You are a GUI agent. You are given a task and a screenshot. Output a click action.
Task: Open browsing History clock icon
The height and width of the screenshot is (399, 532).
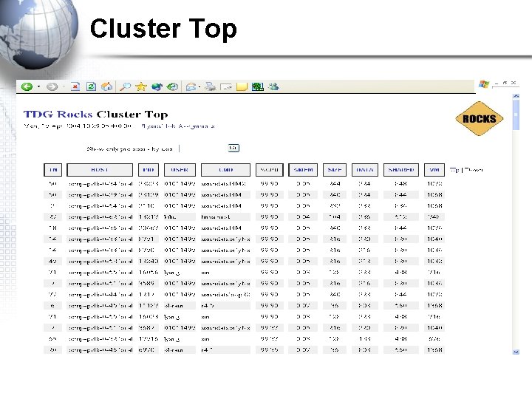(x=172, y=87)
